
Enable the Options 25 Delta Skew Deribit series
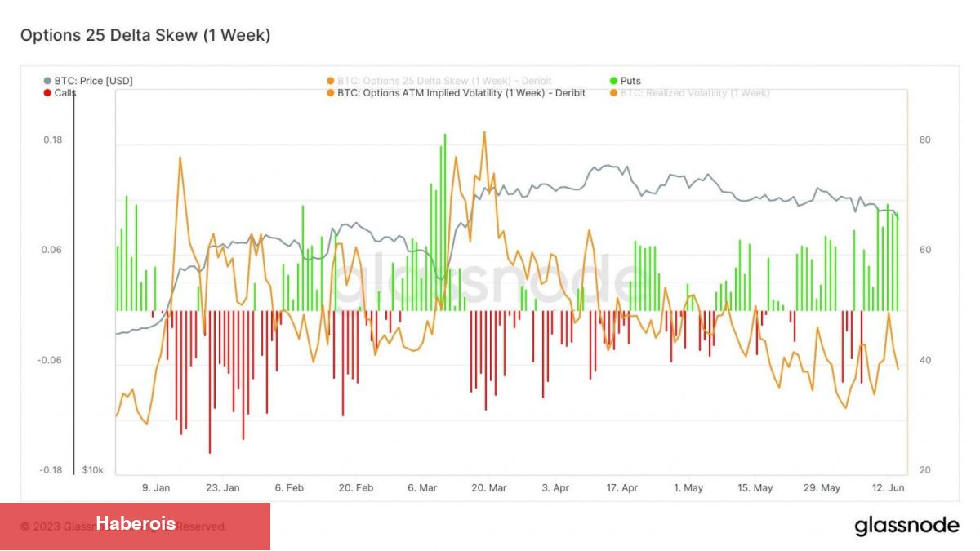(439, 81)
